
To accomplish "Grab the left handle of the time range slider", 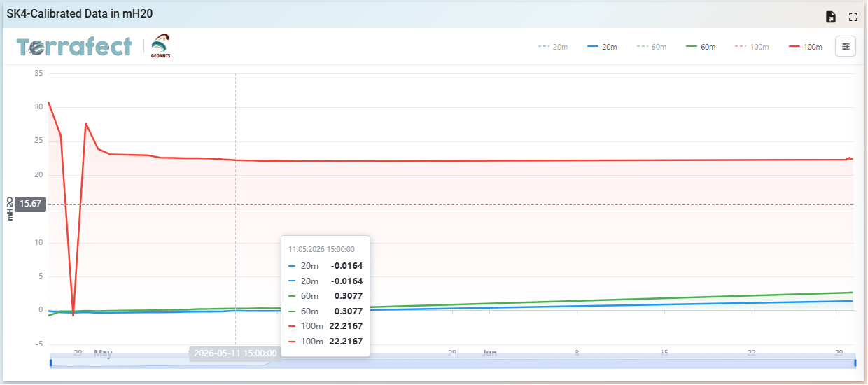I will pos(50,363).
